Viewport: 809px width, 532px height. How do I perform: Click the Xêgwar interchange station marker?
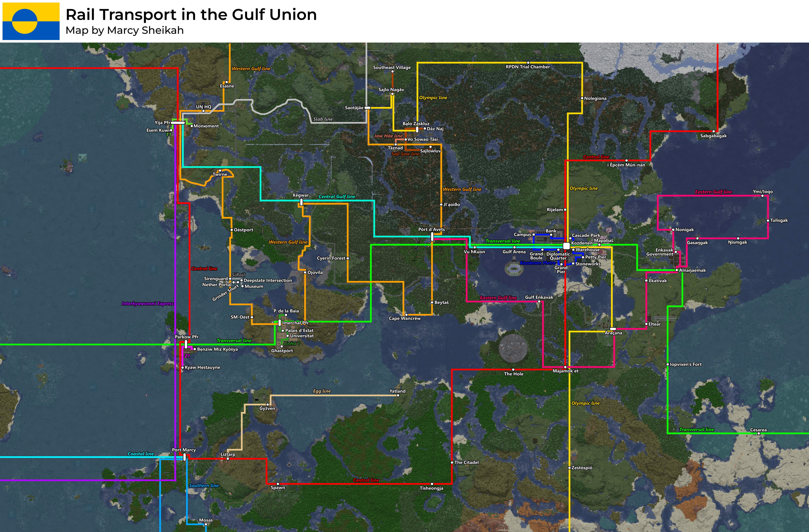tap(301, 202)
